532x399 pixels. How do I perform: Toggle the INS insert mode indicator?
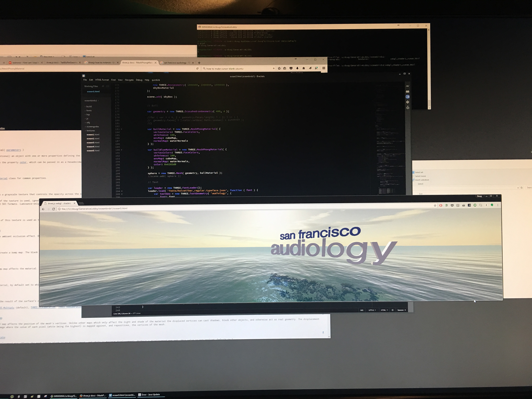[362, 310]
